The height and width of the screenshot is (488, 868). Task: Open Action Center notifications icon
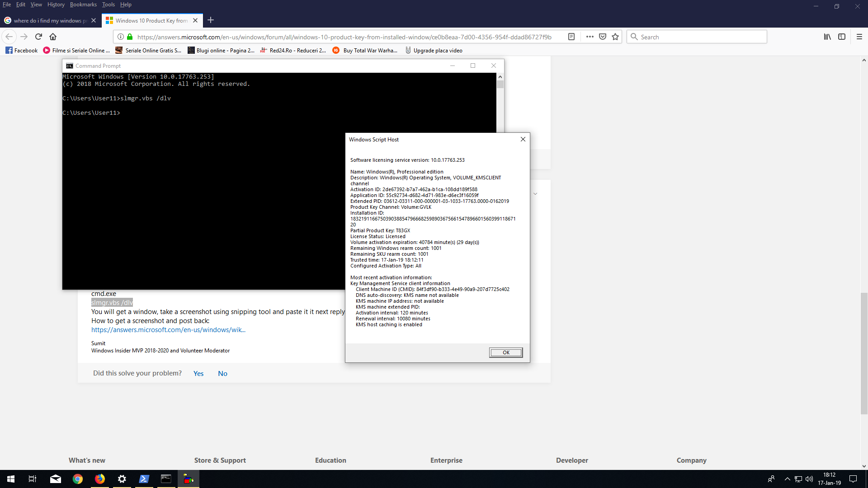[853, 479]
